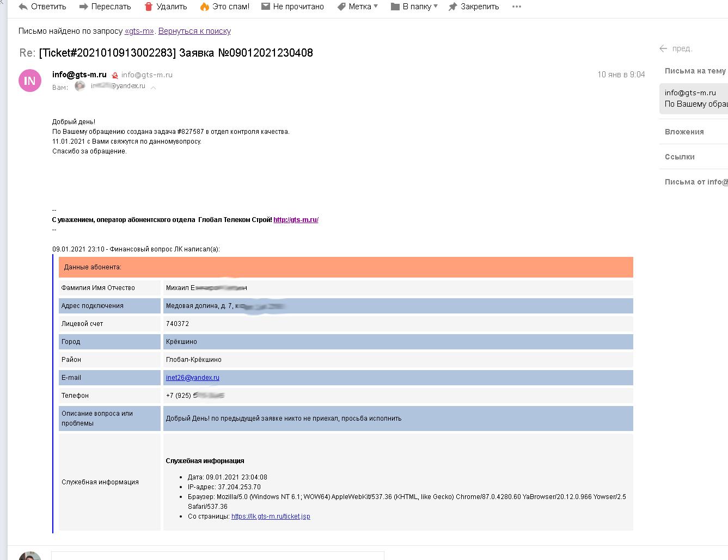The image size is (728, 560).
Task: Open the three-dots more actions menu
Action: [x=517, y=7]
